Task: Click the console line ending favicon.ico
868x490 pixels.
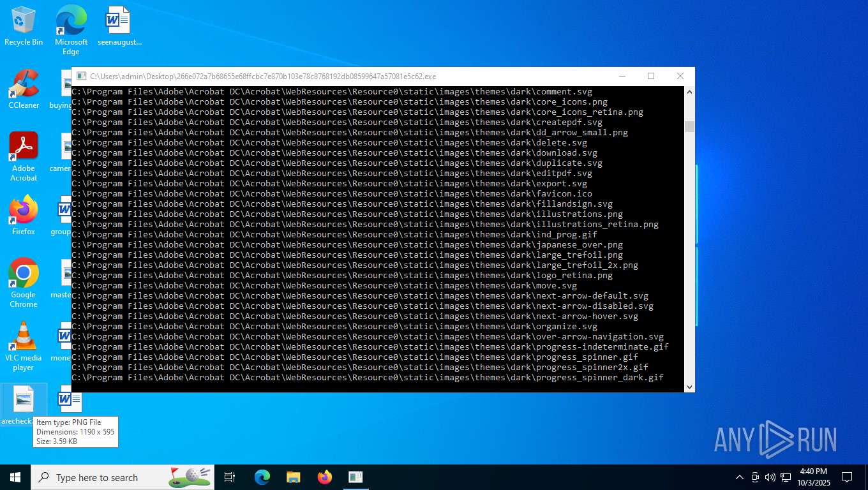Action: [332, 194]
